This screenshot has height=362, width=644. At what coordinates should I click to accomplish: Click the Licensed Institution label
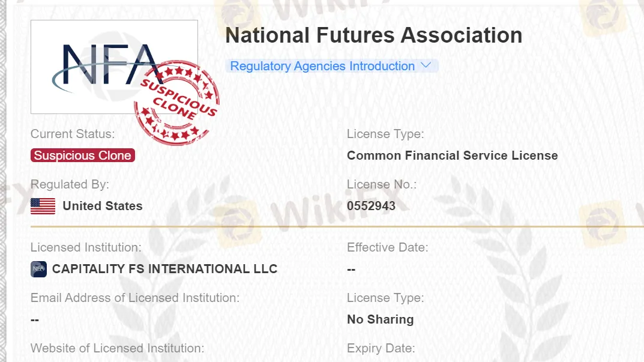pyautogui.click(x=86, y=247)
